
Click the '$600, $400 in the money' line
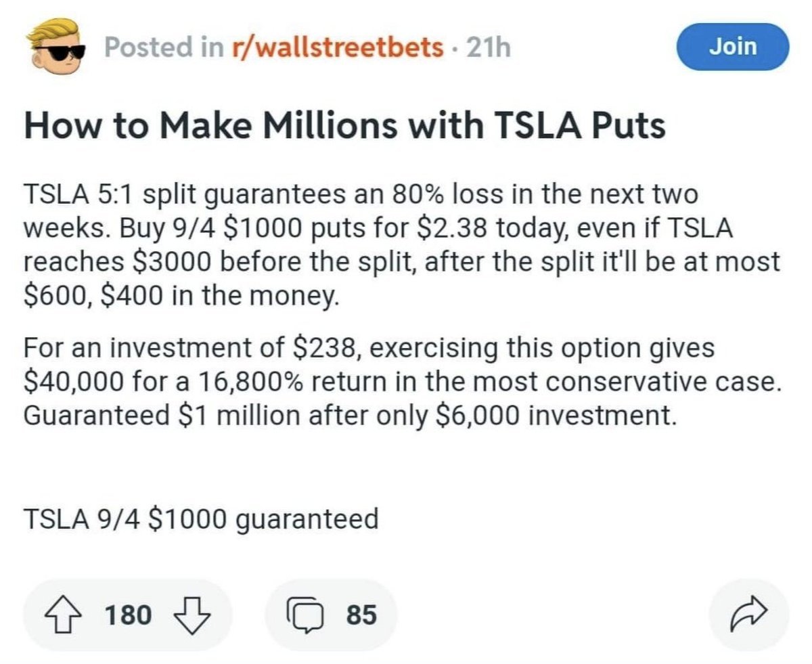[x=180, y=296]
